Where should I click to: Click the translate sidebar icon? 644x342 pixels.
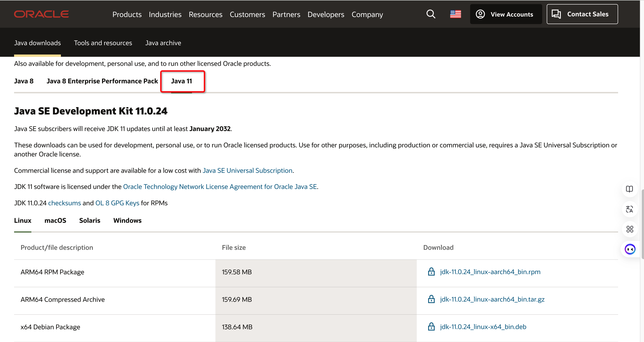[x=629, y=209]
